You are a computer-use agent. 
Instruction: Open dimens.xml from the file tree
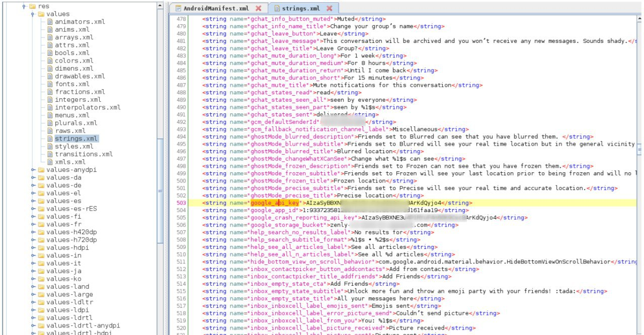(x=74, y=69)
